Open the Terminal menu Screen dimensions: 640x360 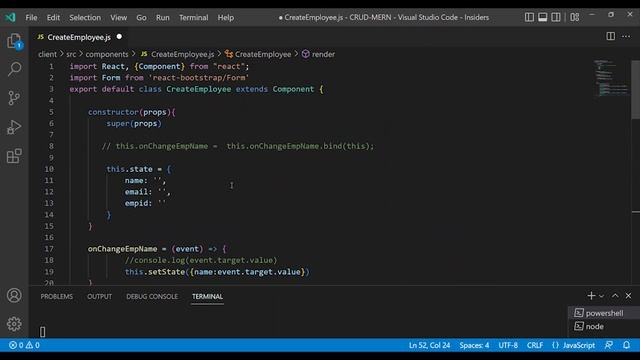(x=193, y=18)
